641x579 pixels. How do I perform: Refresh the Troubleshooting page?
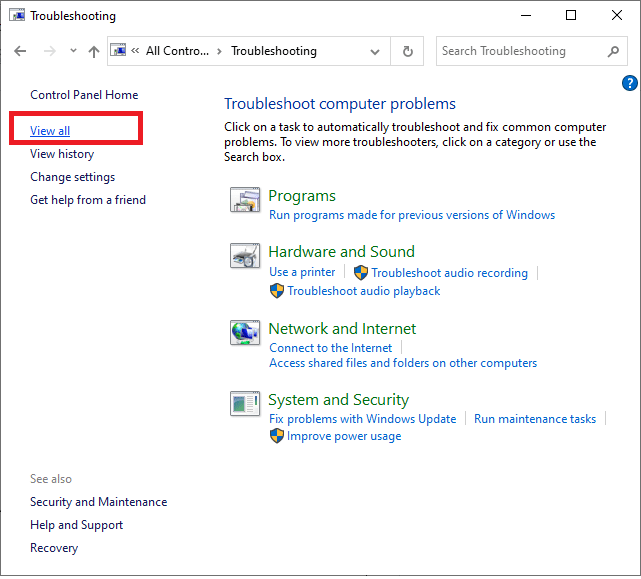[x=407, y=51]
